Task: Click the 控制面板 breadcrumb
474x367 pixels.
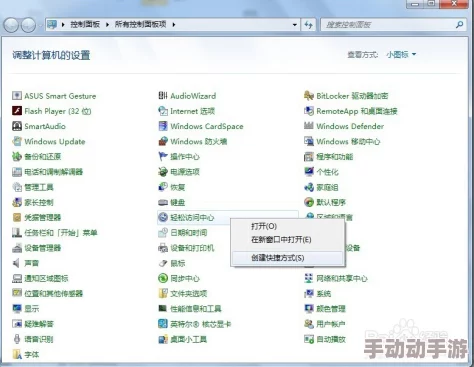Action: pos(85,24)
